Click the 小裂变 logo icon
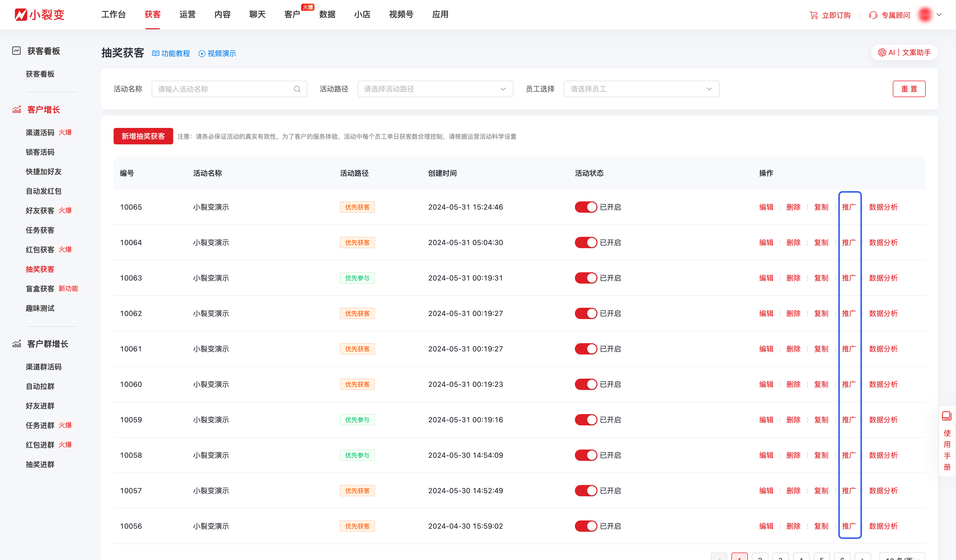Image resolution: width=956 pixels, height=560 pixels. click(21, 15)
